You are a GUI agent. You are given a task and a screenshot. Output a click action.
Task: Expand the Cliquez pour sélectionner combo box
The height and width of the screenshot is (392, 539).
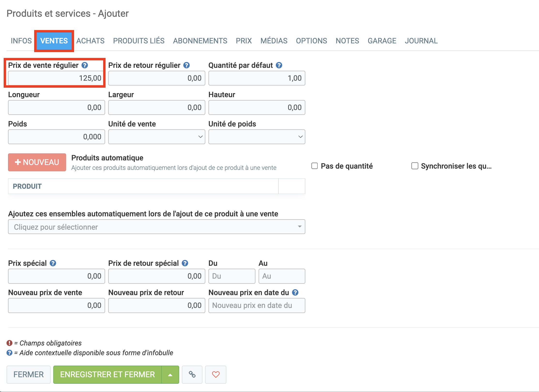[x=156, y=227]
